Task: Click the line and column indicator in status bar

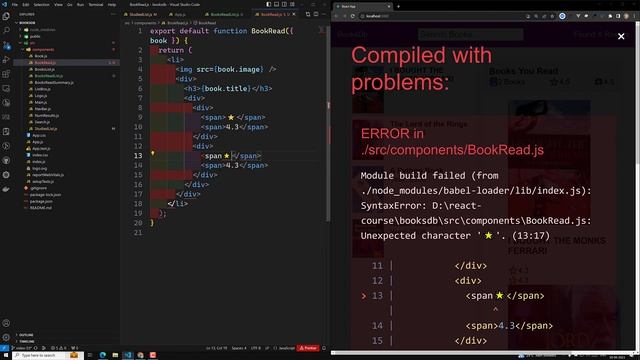Action: click(x=216, y=348)
